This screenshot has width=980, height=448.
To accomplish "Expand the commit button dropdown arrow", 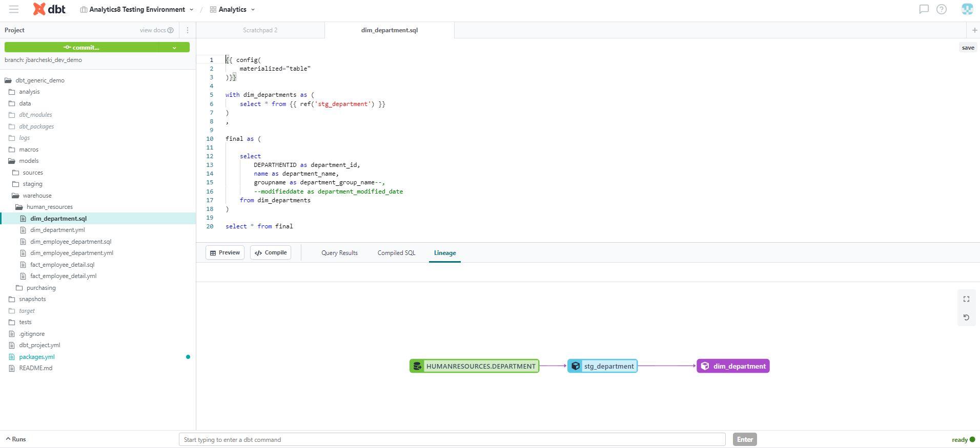I will (174, 48).
